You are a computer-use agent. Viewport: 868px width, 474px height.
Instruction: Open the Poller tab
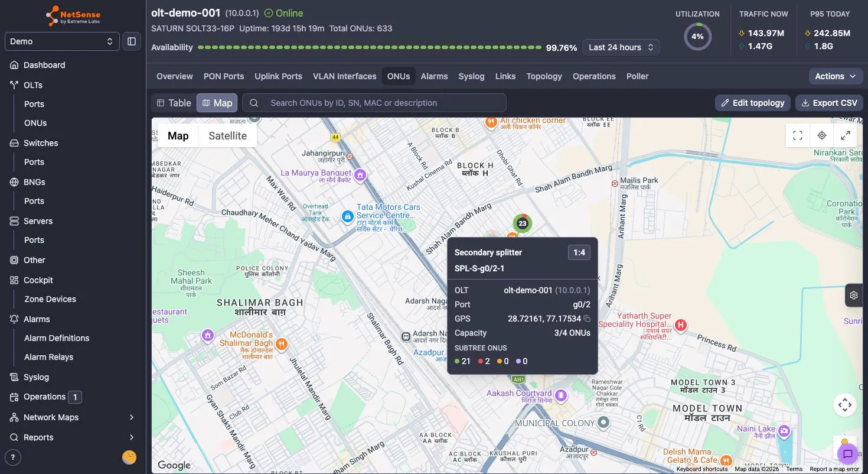[x=637, y=76]
